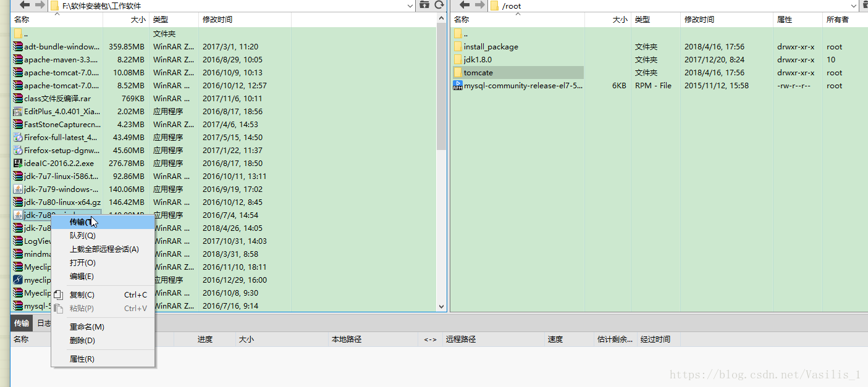Switch to the 传输 tab
Screen dimensions: 868x387
click(x=22, y=323)
